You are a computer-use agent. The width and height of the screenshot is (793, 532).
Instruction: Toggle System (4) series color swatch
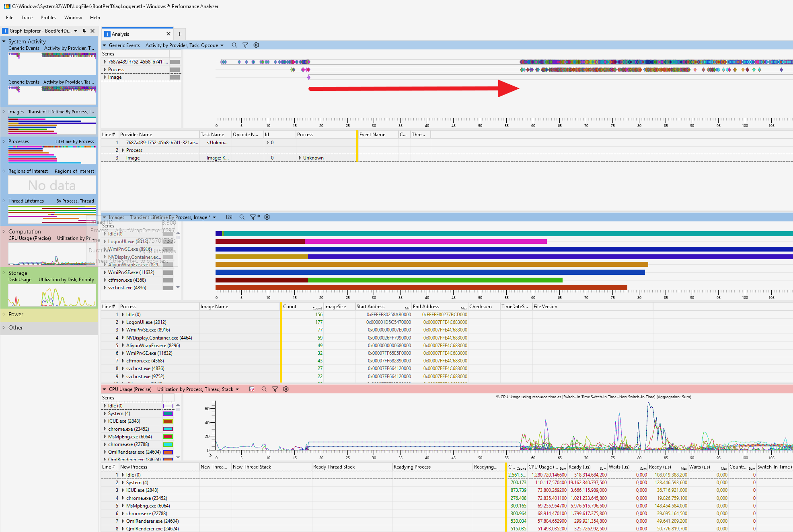(x=168, y=413)
